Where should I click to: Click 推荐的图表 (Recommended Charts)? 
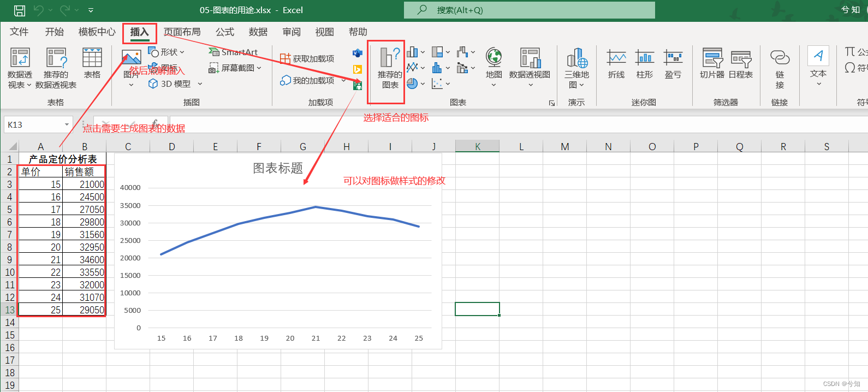390,68
